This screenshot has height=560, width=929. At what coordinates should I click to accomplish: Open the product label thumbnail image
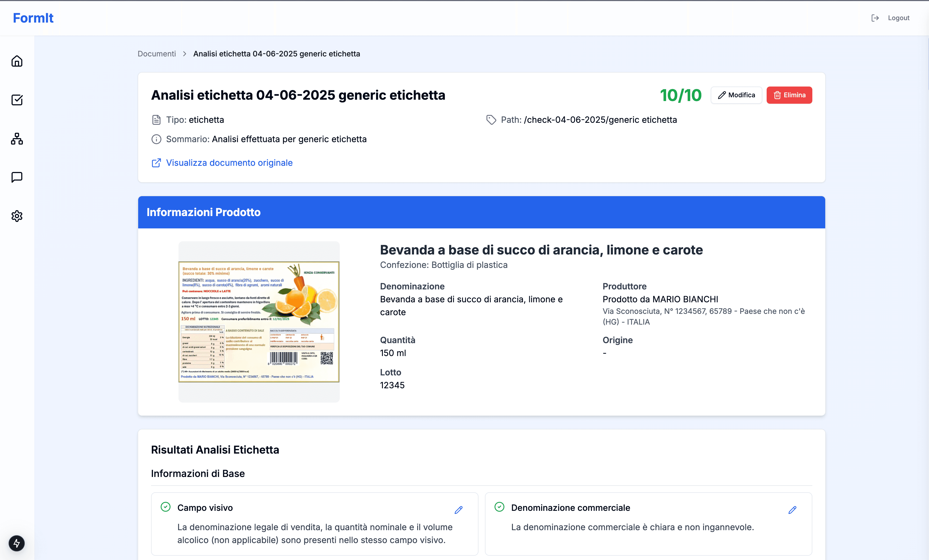point(259,322)
